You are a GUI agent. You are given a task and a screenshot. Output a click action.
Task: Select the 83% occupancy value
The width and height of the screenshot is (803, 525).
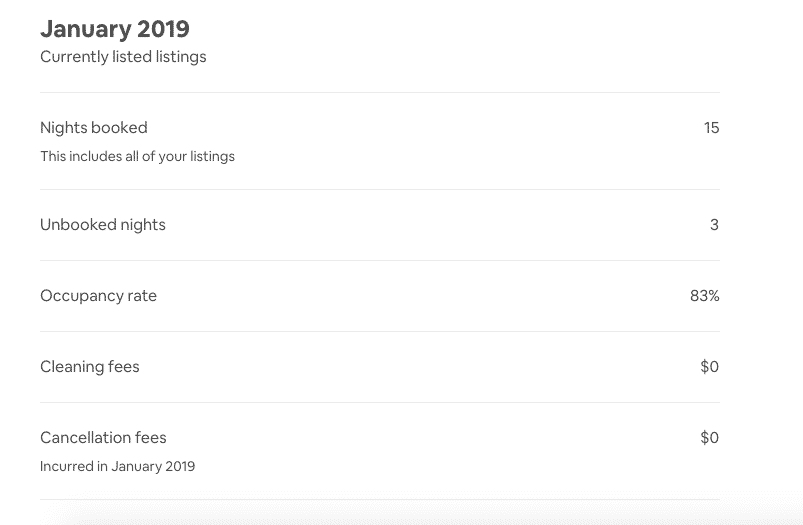point(705,296)
